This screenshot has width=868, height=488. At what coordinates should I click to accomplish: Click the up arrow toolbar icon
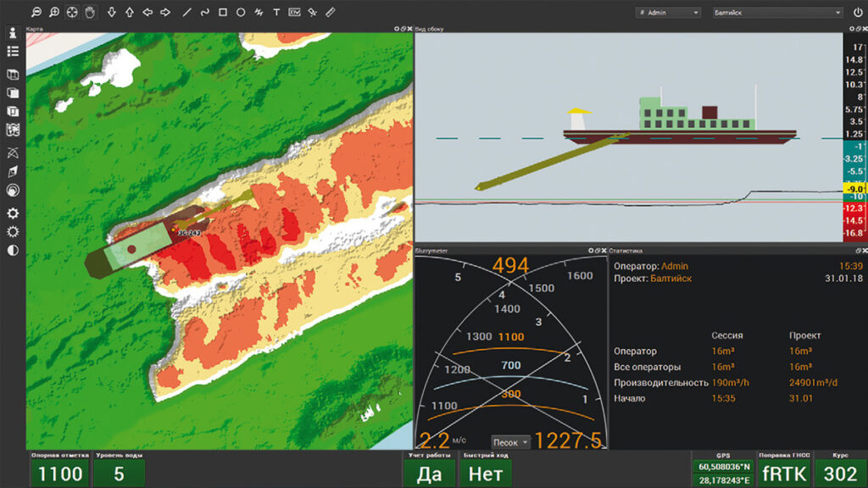[130, 12]
